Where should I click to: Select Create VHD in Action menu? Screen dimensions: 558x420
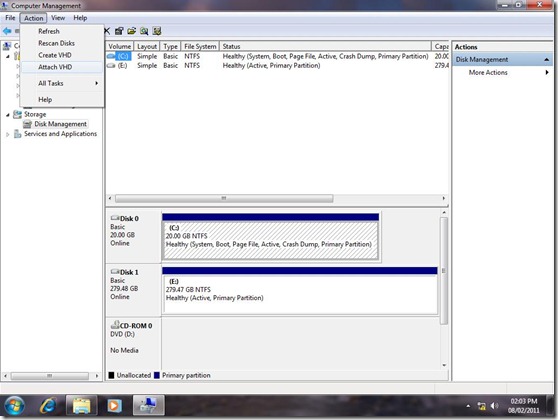click(62, 55)
